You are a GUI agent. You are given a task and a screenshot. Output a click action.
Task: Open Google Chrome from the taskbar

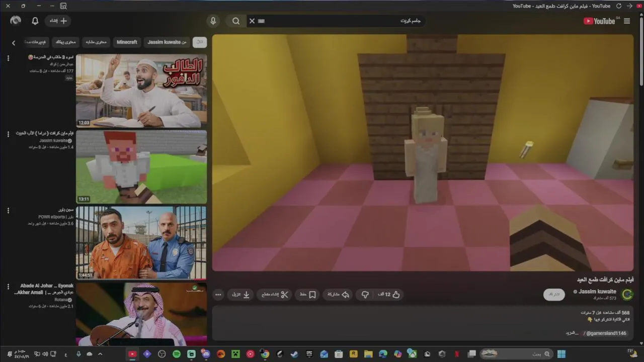click(x=265, y=354)
